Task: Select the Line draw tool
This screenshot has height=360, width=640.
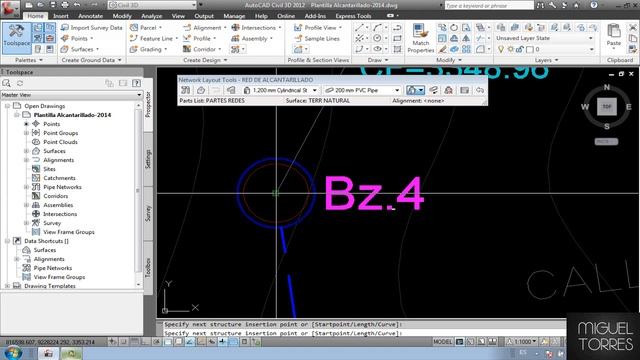Action: (x=359, y=28)
